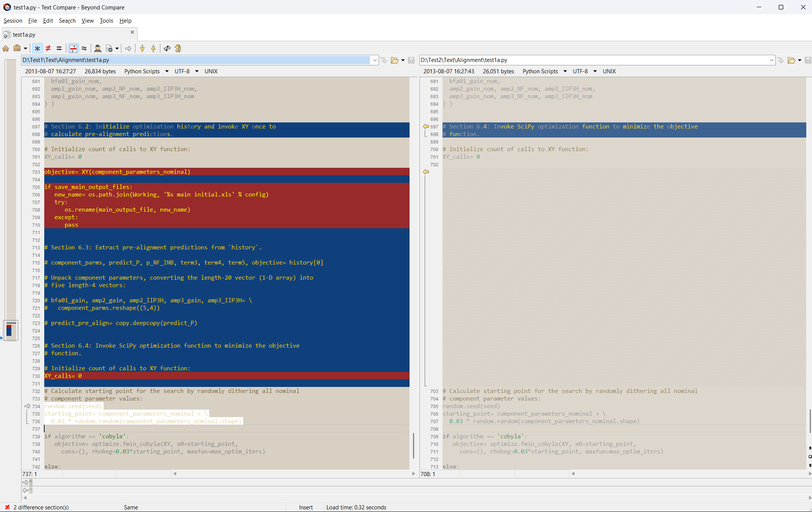Go to the Home view icon
Image resolution: width=812 pixels, height=512 pixels.
6,48
